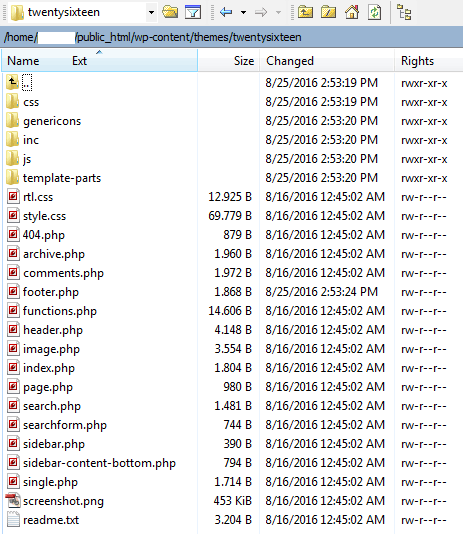The height and width of the screenshot is (534, 463).
Task: Go to the Home directory icon
Action: pos(352,12)
